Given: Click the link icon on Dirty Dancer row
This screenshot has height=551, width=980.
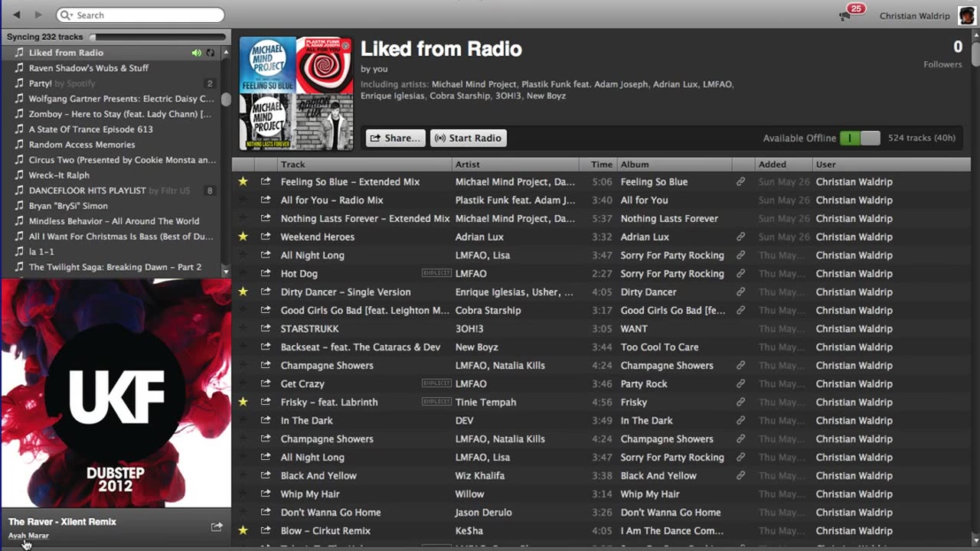Looking at the screenshot, I should 740,292.
